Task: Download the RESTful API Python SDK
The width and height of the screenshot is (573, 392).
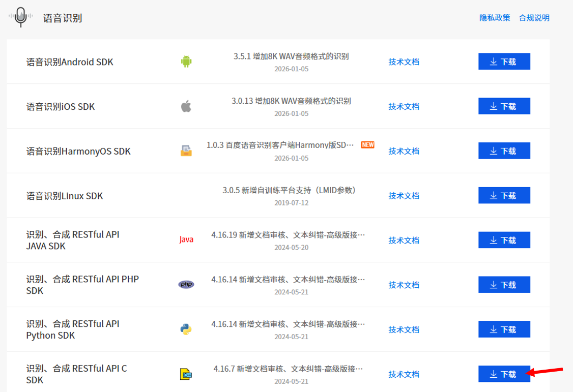Action: click(x=504, y=329)
